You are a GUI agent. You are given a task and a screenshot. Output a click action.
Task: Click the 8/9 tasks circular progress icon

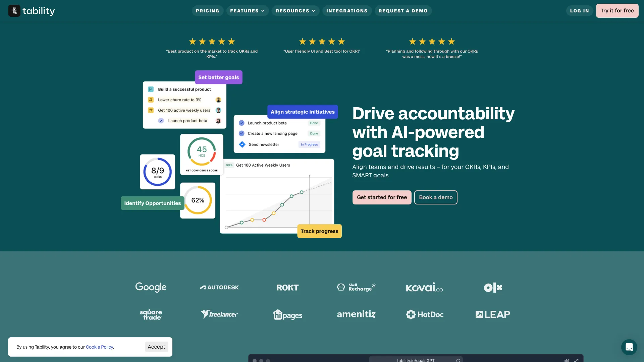click(x=157, y=172)
